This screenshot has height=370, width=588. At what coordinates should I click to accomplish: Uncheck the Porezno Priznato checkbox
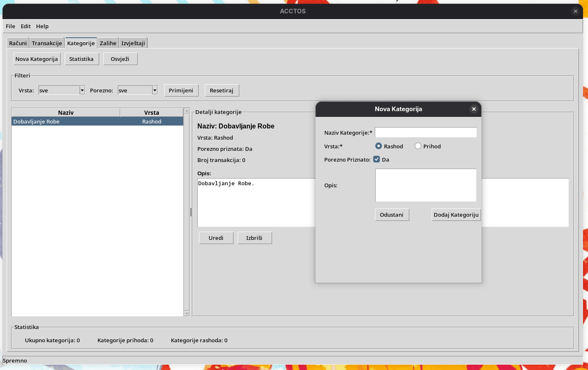point(377,160)
